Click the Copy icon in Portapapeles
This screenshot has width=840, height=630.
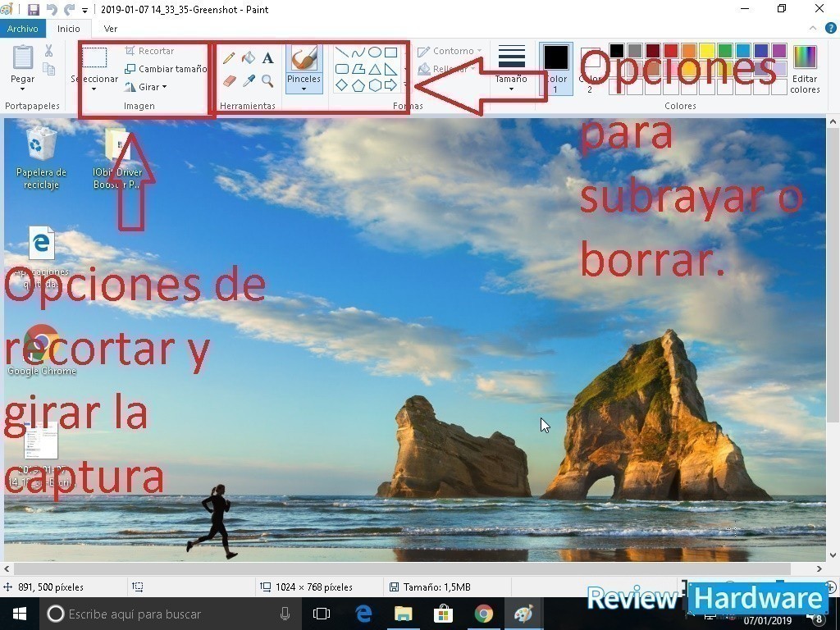(48, 69)
